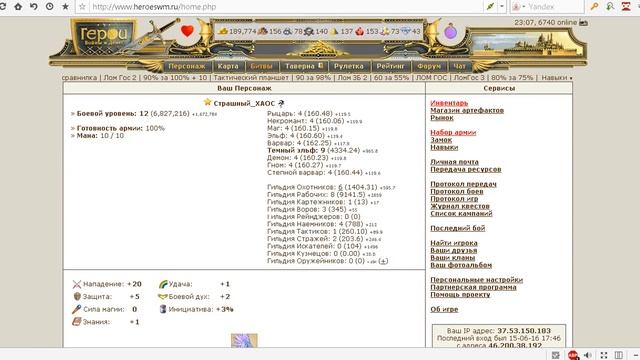
Task: Click the browser home icon
Action: point(18,7)
